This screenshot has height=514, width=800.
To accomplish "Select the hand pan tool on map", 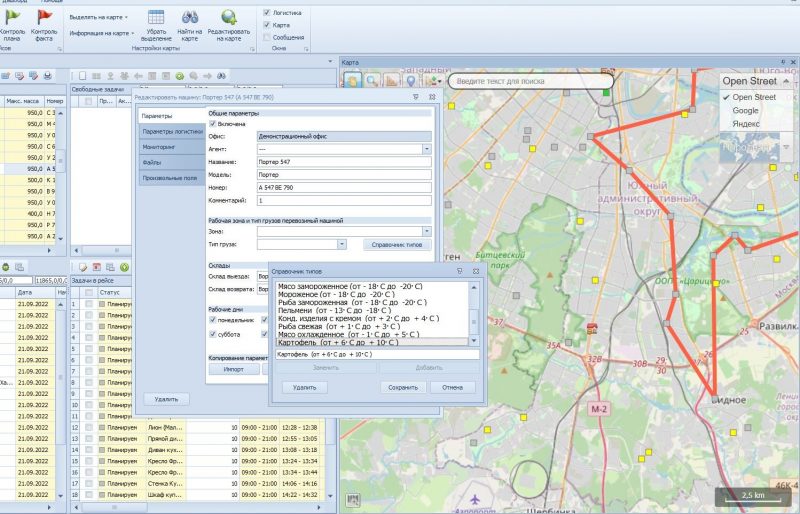I will click(x=353, y=81).
